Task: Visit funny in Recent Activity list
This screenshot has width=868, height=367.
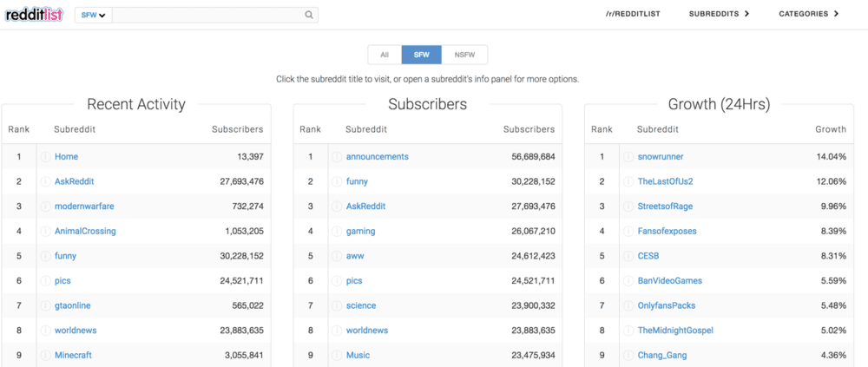Action: point(65,256)
